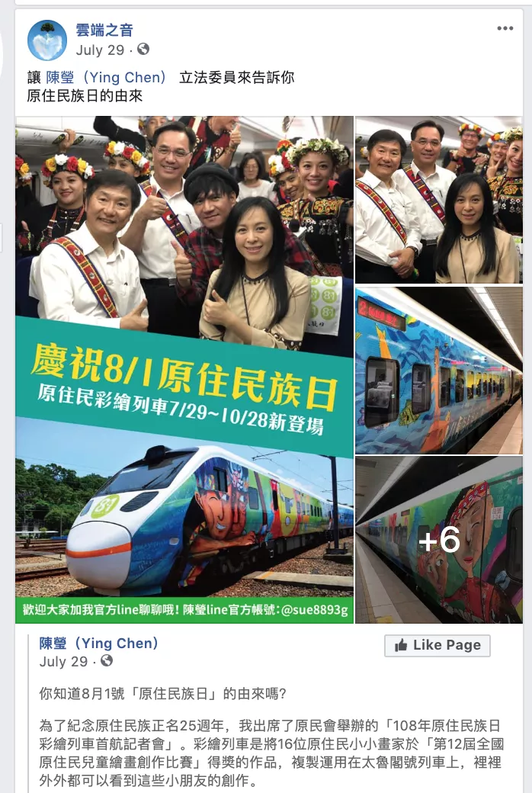Click the paragraph mentioning 108年原住民族日
The height and width of the screenshot is (793, 532).
pos(271,753)
